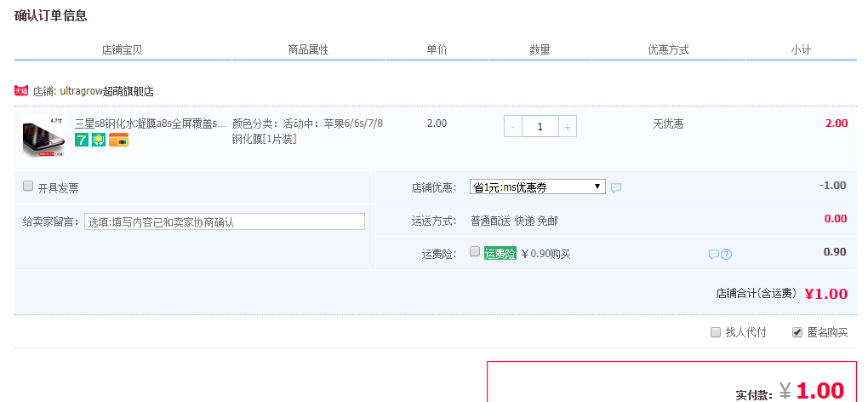The height and width of the screenshot is (402, 868).
Task: Open the screen protector product thumbnail
Action: click(43, 137)
